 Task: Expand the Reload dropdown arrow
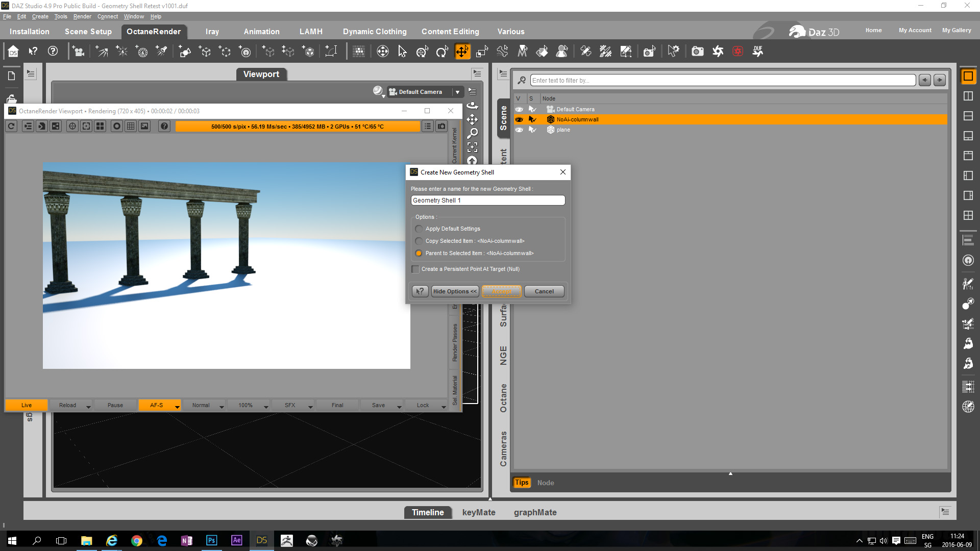pyautogui.click(x=88, y=406)
